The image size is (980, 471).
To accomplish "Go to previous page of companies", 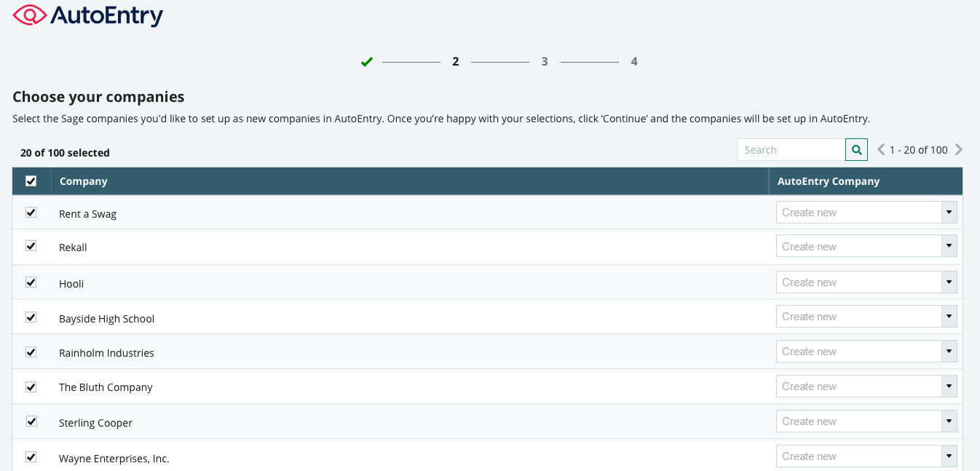I will [x=881, y=150].
